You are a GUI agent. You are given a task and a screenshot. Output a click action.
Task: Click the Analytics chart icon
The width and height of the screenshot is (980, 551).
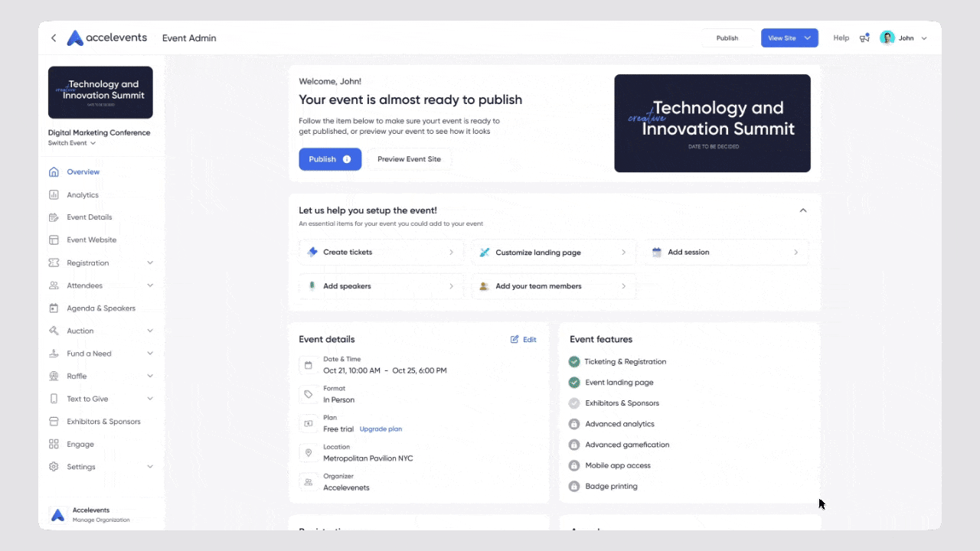(x=54, y=195)
